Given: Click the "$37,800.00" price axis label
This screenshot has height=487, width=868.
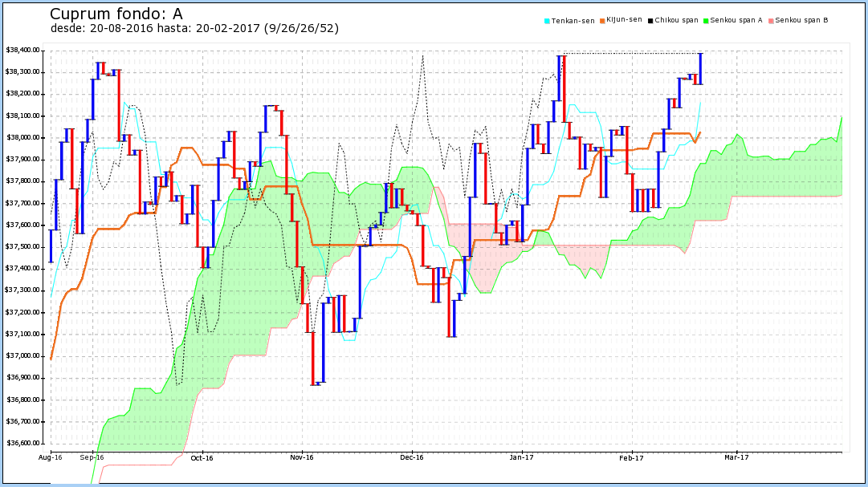Looking at the screenshot, I should coord(22,181).
